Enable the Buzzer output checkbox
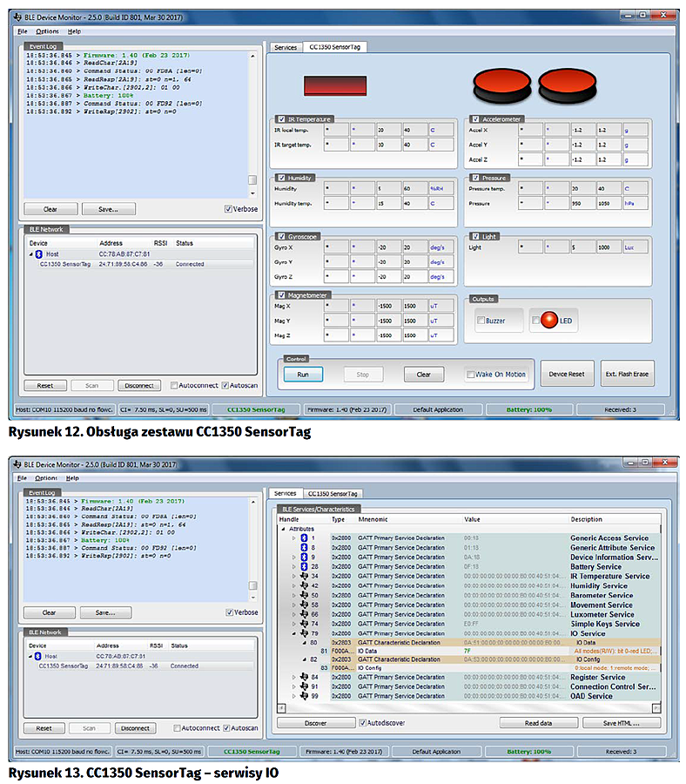The height and width of the screenshot is (784, 686). pyautogui.click(x=481, y=321)
